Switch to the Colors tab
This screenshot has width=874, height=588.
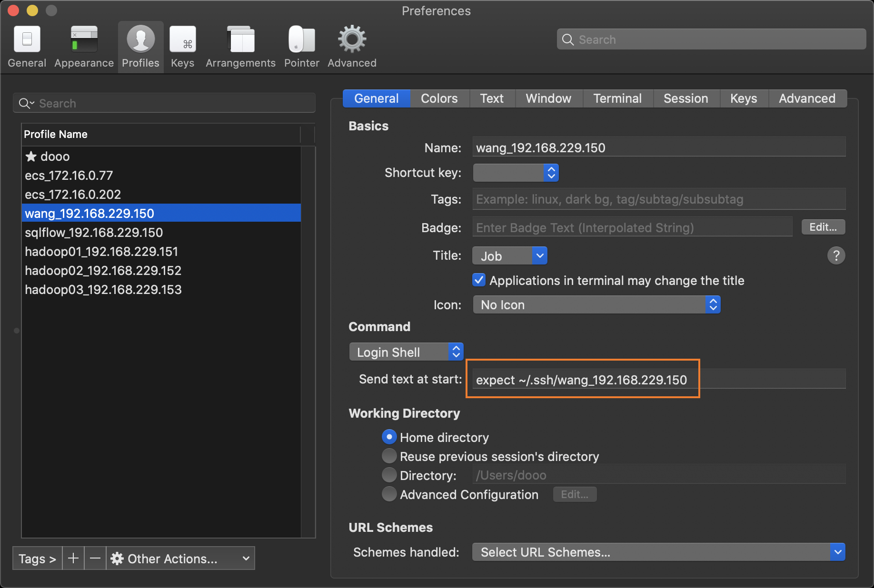(439, 98)
